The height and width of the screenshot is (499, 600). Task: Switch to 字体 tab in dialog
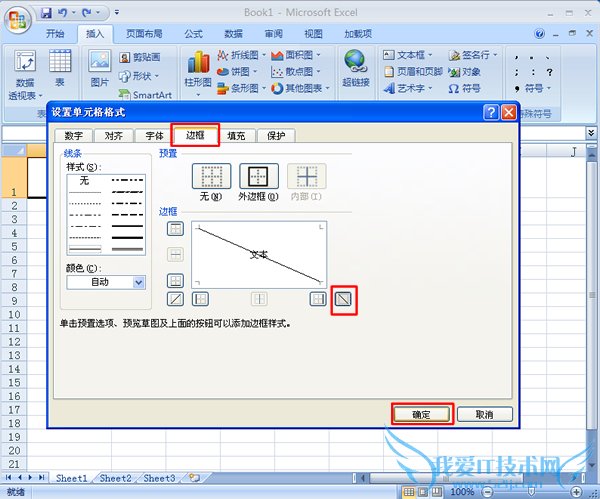154,135
